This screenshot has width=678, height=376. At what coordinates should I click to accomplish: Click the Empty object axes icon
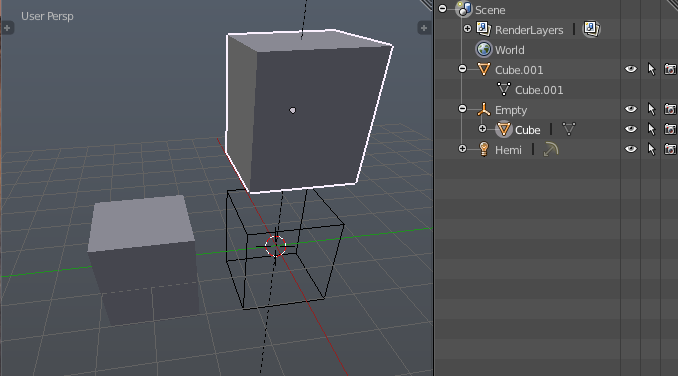click(x=483, y=109)
